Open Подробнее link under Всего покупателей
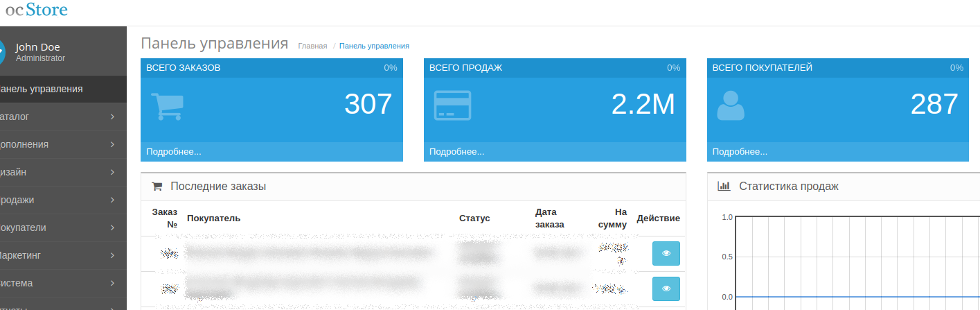Image resolution: width=980 pixels, height=310 pixels. pos(740,152)
